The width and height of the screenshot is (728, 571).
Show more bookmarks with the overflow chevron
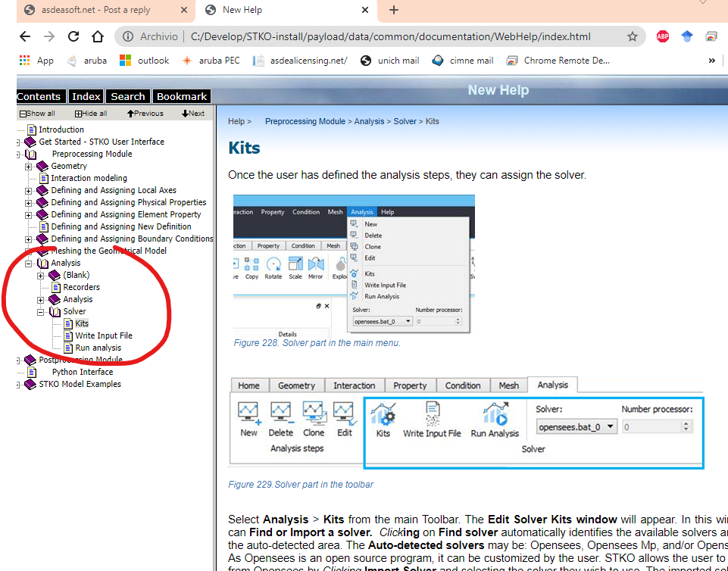tap(712, 61)
